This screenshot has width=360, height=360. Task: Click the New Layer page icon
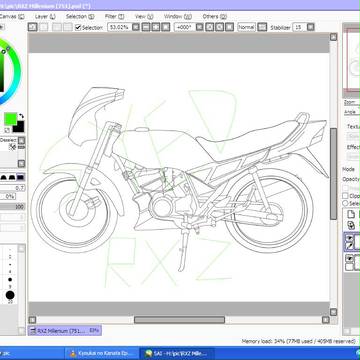350,214
